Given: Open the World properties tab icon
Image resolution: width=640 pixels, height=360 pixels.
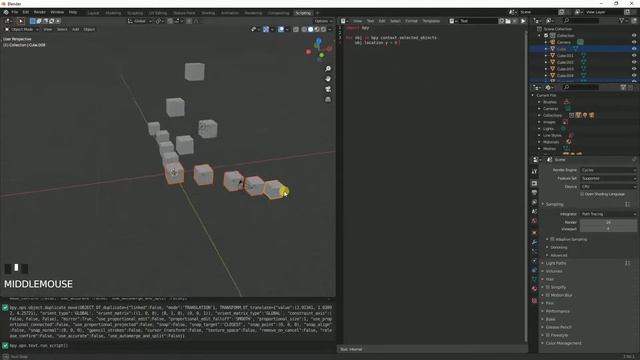Looking at the screenshot, I should 534,221.
